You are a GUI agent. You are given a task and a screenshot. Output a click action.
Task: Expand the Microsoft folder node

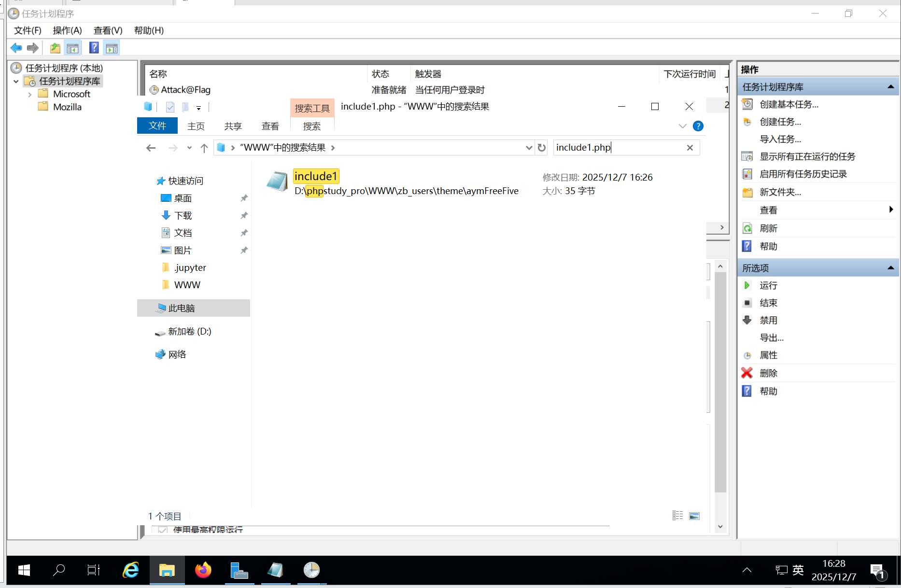pyautogui.click(x=30, y=94)
